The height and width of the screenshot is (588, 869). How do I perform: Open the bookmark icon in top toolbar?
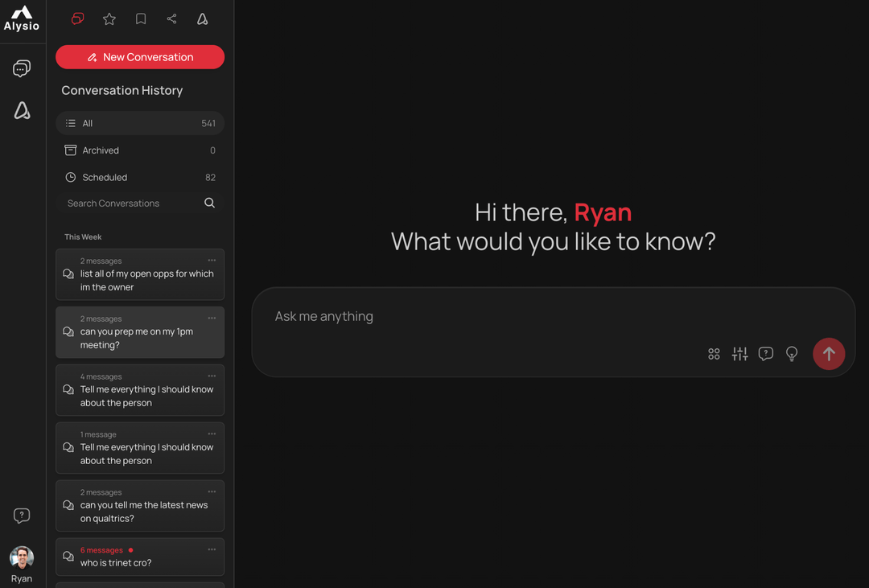(x=141, y=19)
